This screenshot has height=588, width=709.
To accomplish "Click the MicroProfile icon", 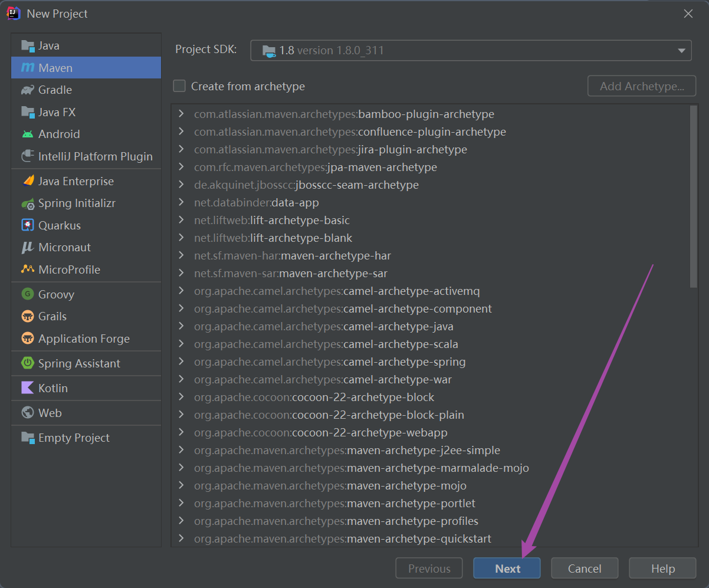I will tap(28, 270).
